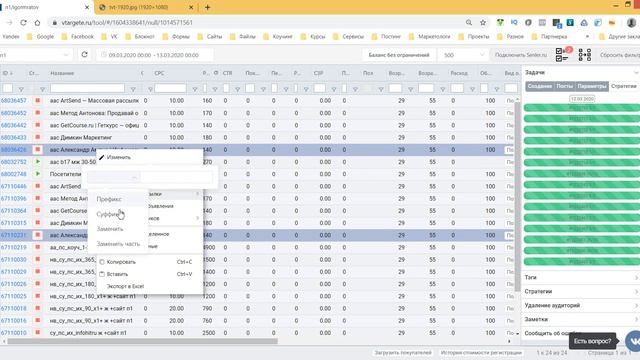Click the copy icon beside Копировать

(102, 262)
